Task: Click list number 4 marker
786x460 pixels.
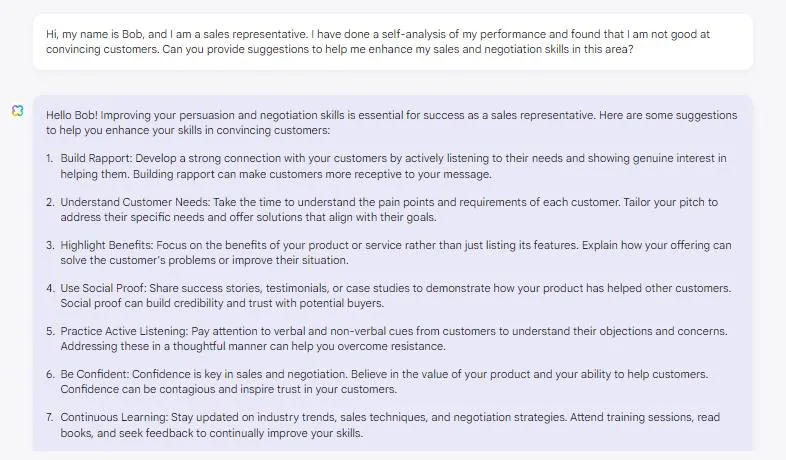Action: [x=50, y=288]
